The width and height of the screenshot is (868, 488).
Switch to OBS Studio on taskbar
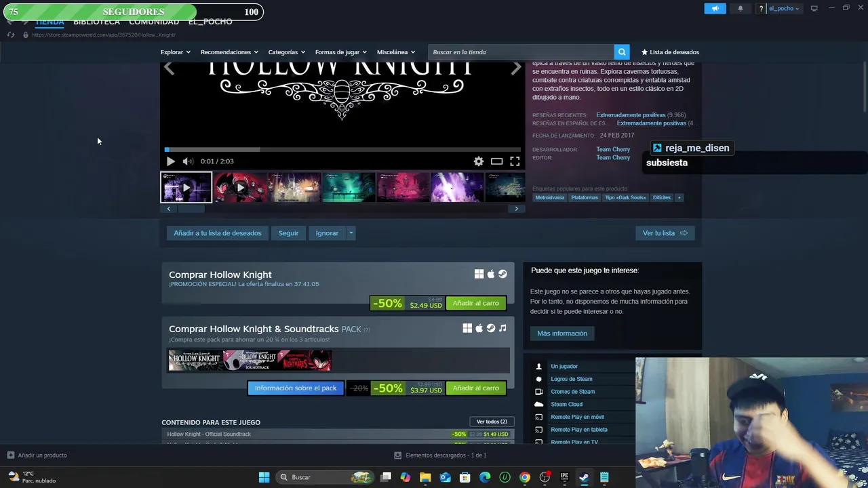545,477
